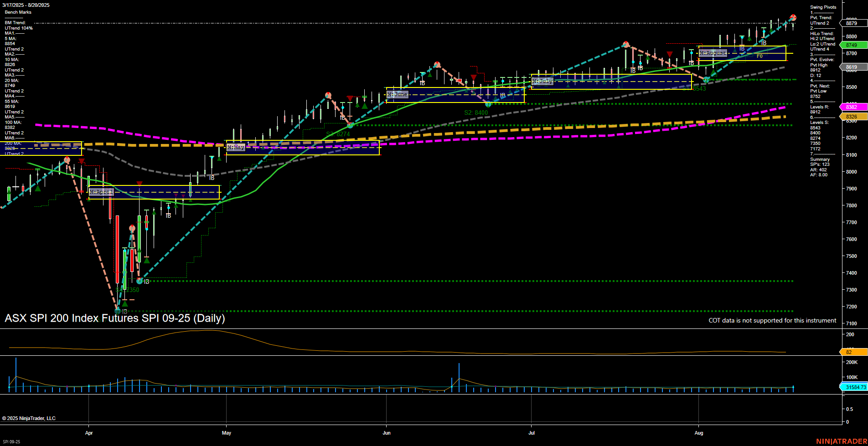Click the Jul label on the time axis

click(x=532, y=433)
